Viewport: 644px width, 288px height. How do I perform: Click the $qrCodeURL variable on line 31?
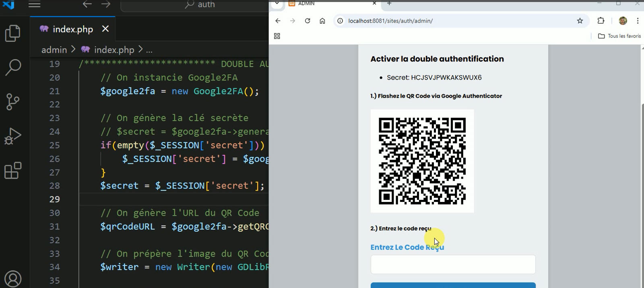tap(128, 226)
